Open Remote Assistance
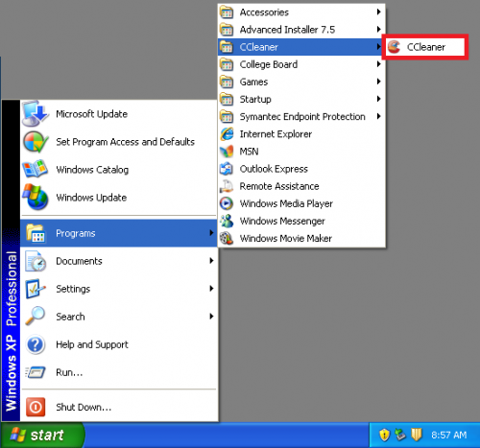This screenshot has width=480, height=448. point(301,186)
